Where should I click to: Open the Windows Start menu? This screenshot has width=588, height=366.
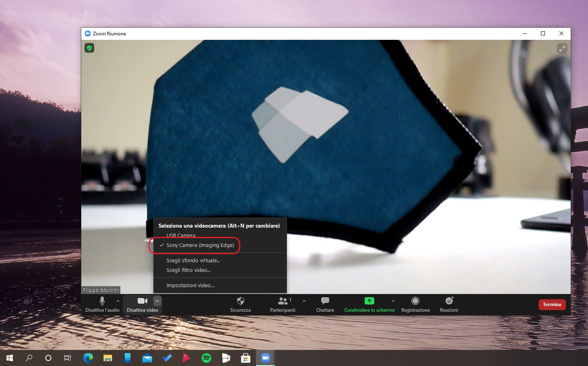point(10,358)
